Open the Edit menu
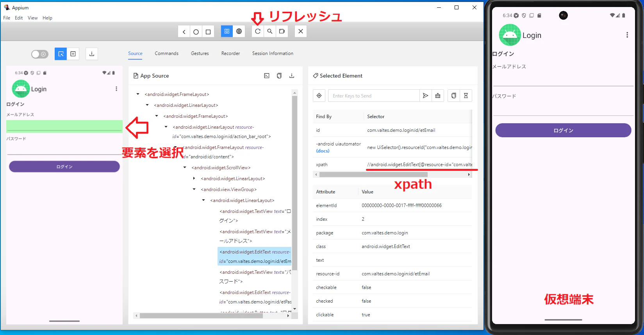This screenshot has height=335, width=644. point(19,18)
